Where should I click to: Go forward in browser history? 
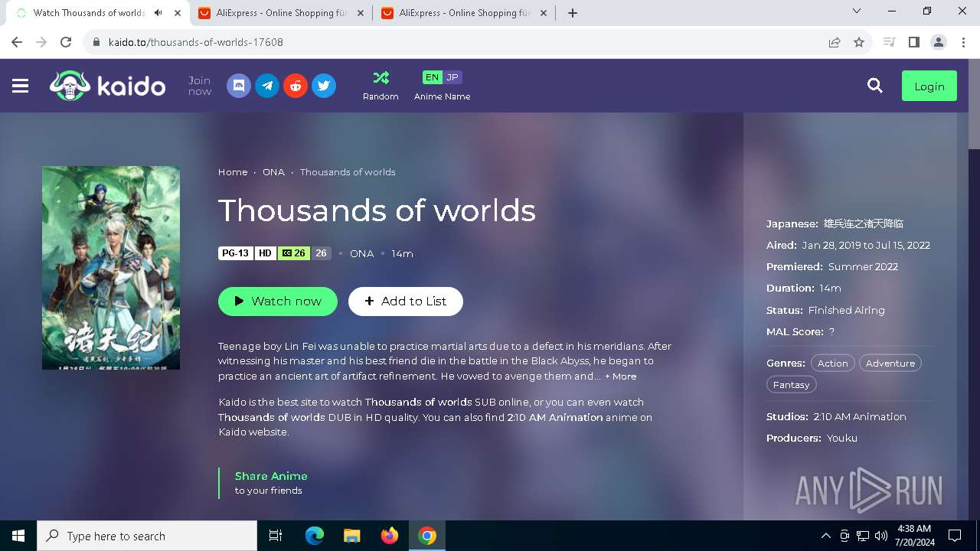[41, 42]
